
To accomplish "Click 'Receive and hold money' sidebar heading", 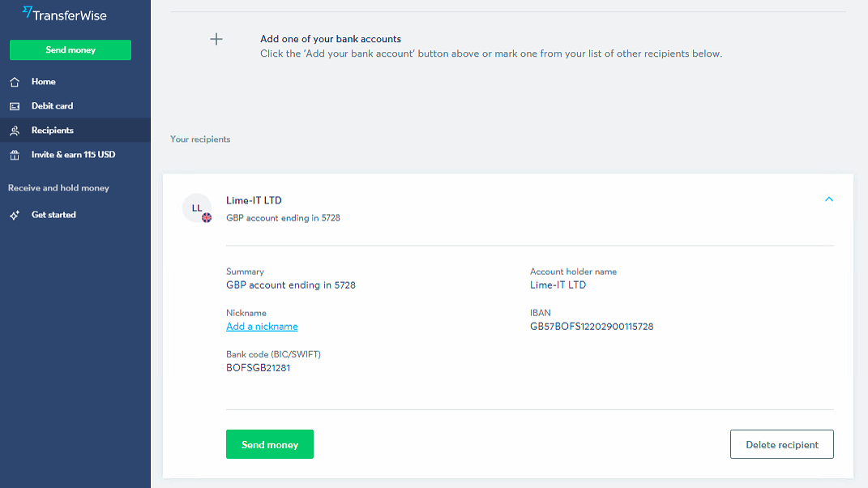I will click(x=58, y=188).
